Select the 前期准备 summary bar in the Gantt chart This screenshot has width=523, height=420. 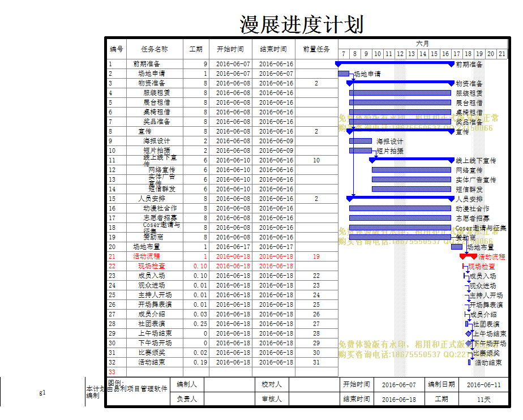coord(395,63)
